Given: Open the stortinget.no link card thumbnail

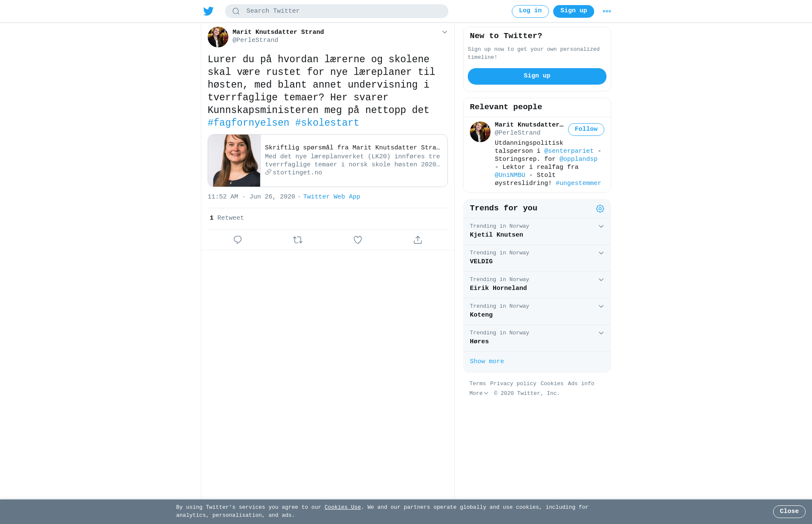Looking at the screenshot, I should coord(234,161).
